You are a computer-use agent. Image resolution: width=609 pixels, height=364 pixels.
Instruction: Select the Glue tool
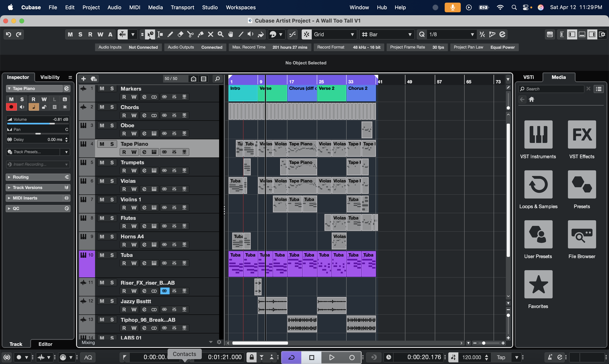coord(200,35)
